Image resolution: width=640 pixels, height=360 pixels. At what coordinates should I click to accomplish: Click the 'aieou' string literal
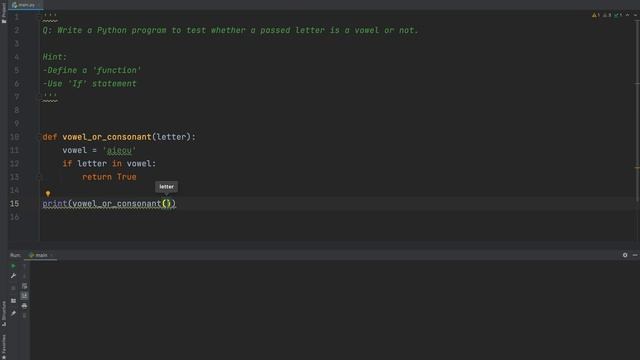[x=119, y=151]
